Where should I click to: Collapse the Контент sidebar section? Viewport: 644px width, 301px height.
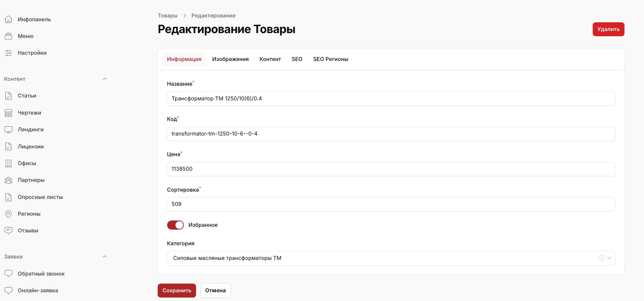[105, 79]
